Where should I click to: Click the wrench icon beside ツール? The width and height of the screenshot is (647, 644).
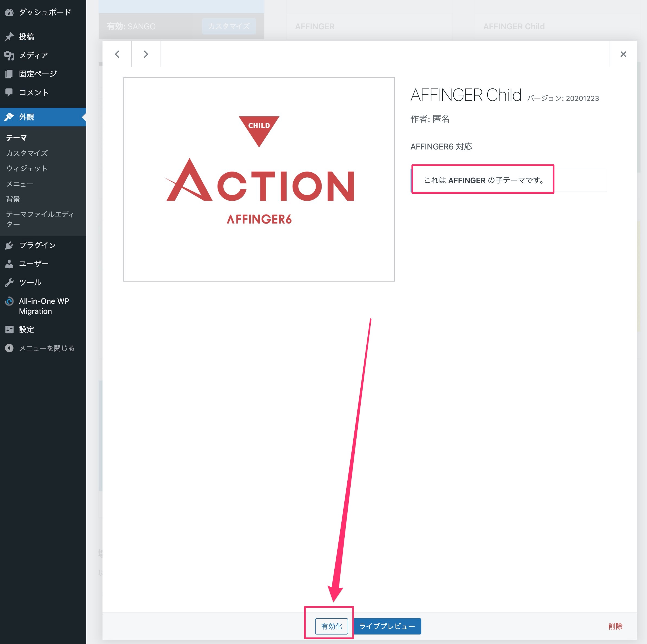(9, 282)
